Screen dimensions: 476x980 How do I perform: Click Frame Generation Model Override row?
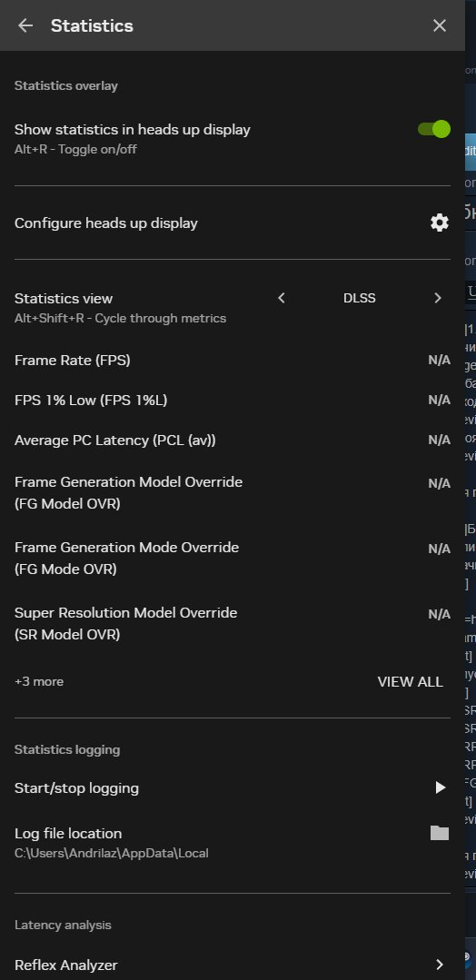pos(232,492)
